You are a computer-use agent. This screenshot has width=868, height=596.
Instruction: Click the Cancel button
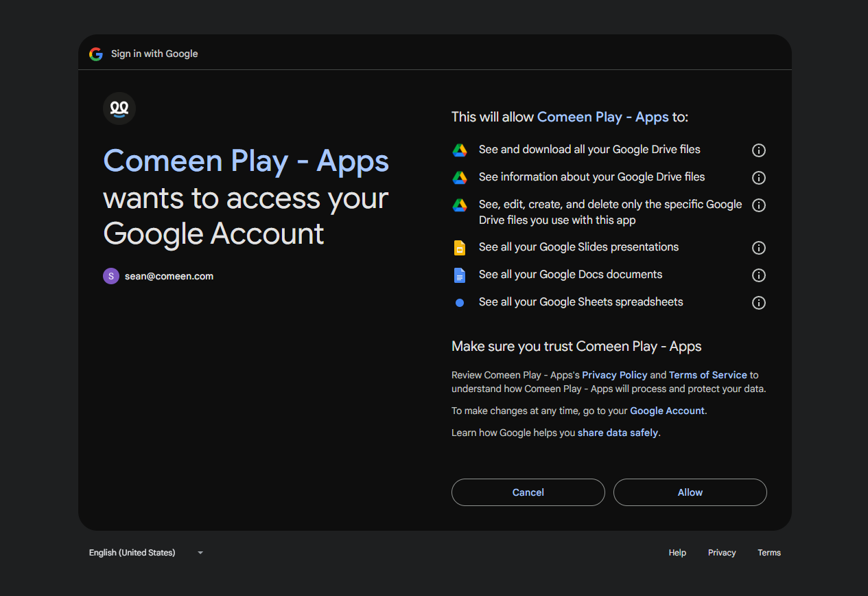528,492
